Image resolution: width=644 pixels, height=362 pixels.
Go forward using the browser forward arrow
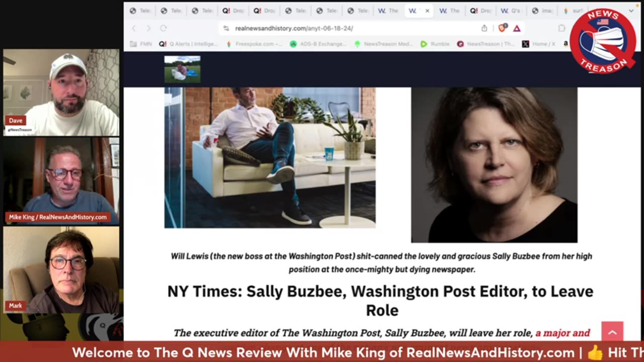(148, 28)
